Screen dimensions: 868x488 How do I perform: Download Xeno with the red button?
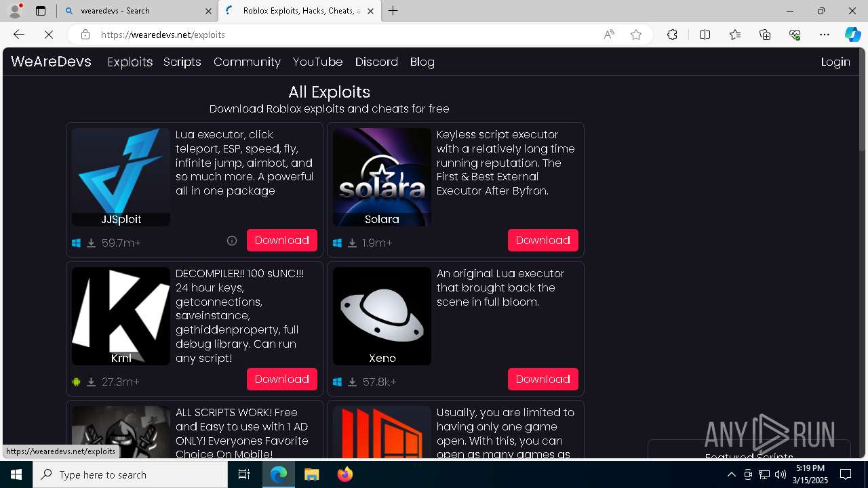543,379
